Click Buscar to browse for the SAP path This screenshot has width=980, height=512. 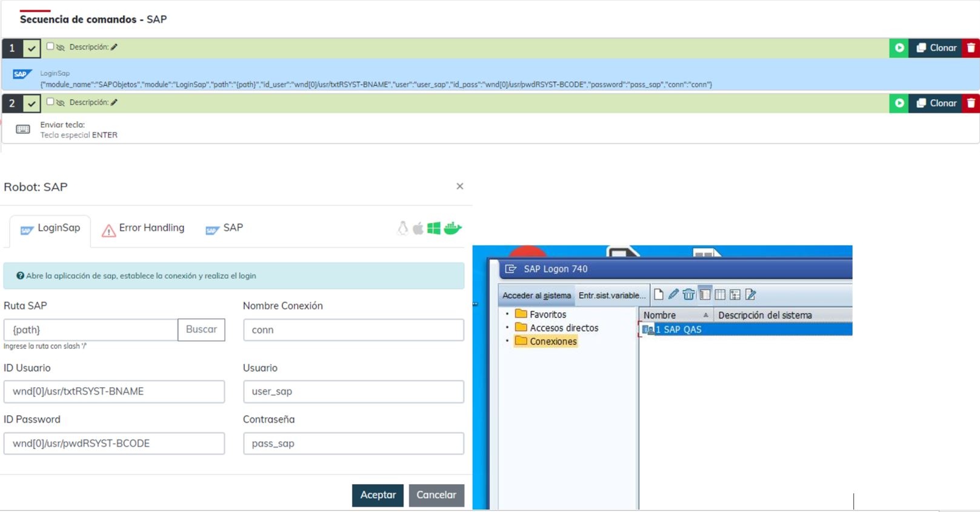(x=201, y=330)
